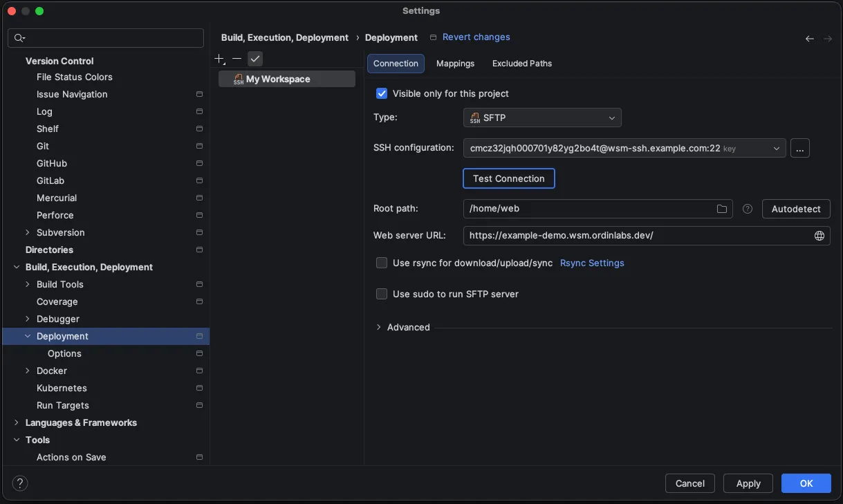843x504 pixels.
Task: Open the GitLab settings page
Action: [x=50, y=180]
